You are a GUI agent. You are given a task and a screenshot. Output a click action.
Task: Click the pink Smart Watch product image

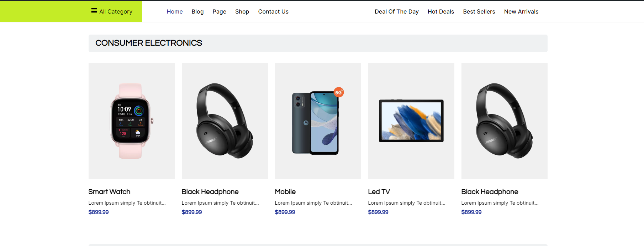[x=131, y=121]
